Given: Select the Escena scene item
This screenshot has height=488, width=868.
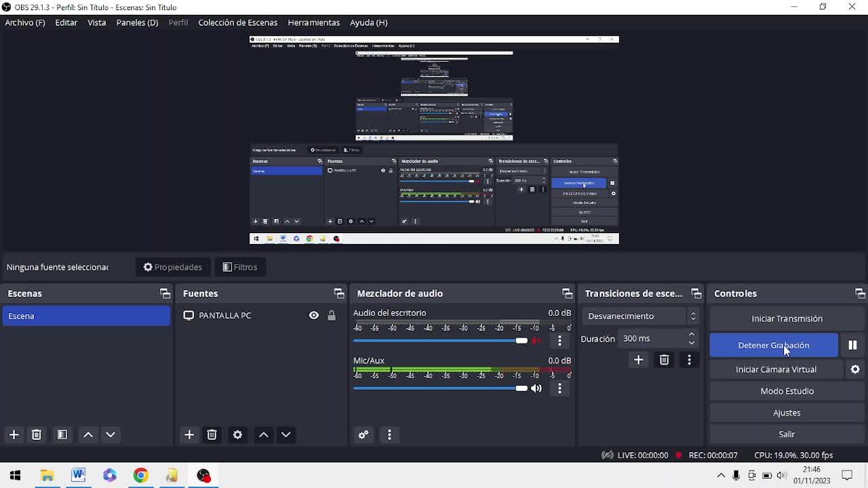Looking at the screenshot, I should coord(86,316).
